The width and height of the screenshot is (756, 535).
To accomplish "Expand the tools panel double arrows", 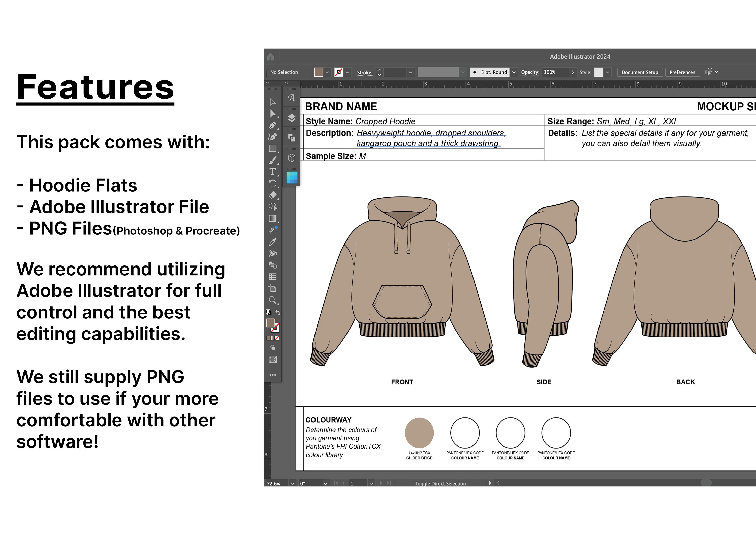I will click(x=268, y=84).
